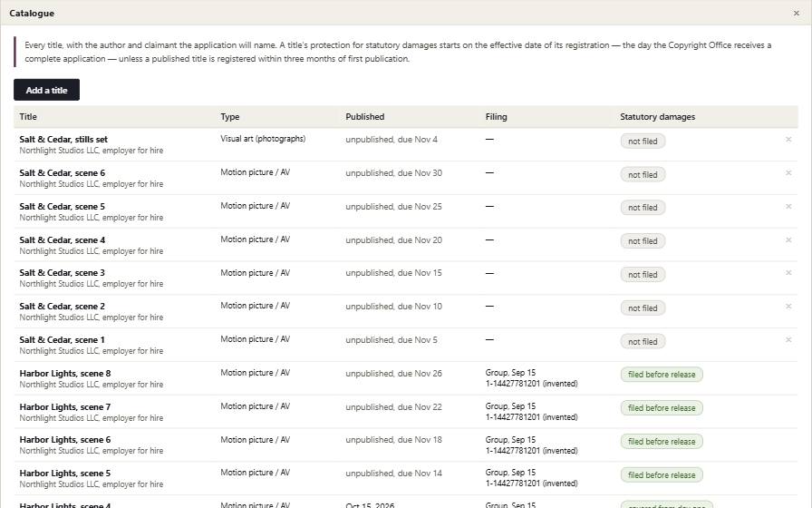Screen dimensions: 812x508
Task: Select the Visual art (photographs) type cell
Action: (263, 139)
